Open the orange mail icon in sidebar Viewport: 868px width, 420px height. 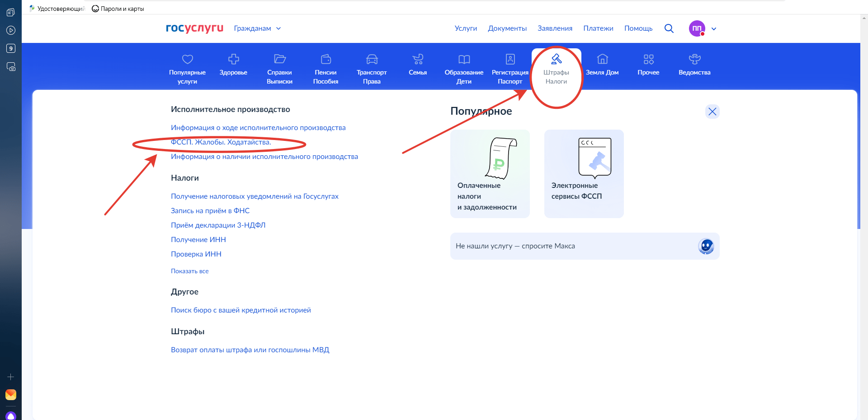[11, 395]
